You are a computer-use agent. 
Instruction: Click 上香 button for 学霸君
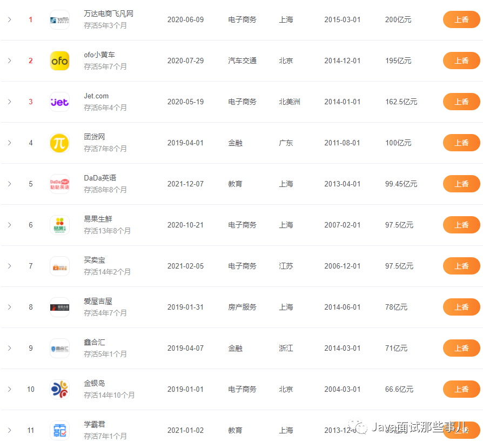(x=461, y=430)
